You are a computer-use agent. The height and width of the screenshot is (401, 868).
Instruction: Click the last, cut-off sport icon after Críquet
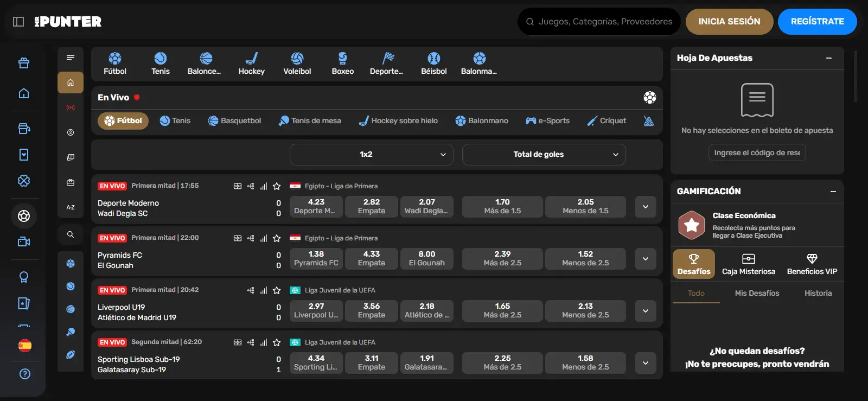[x=648, y=120]
